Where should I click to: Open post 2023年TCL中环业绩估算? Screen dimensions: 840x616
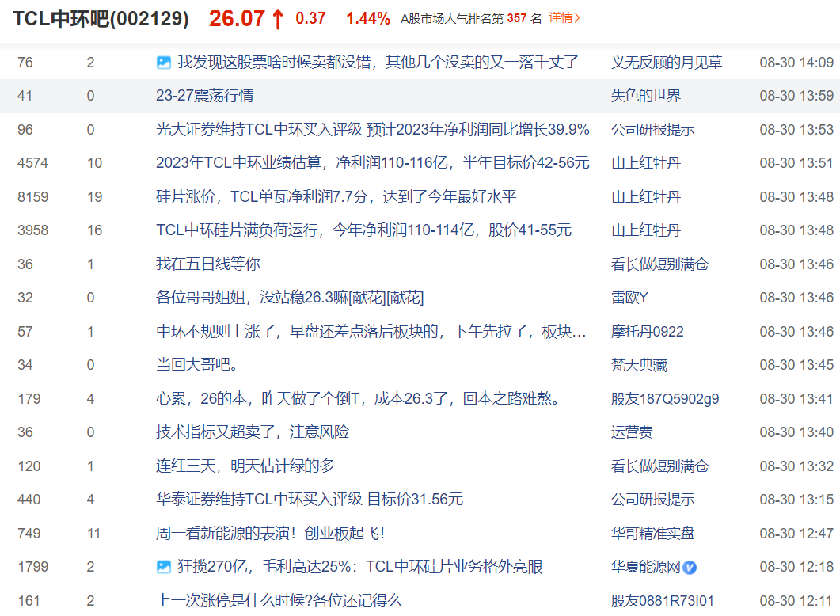pos(372,163)
